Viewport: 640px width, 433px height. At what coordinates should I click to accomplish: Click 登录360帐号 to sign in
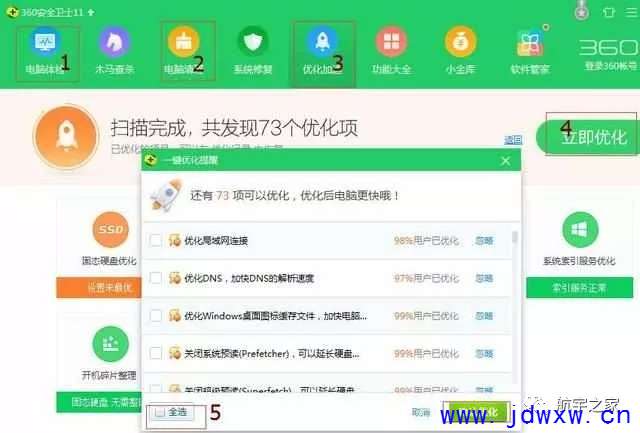point(611,66)
